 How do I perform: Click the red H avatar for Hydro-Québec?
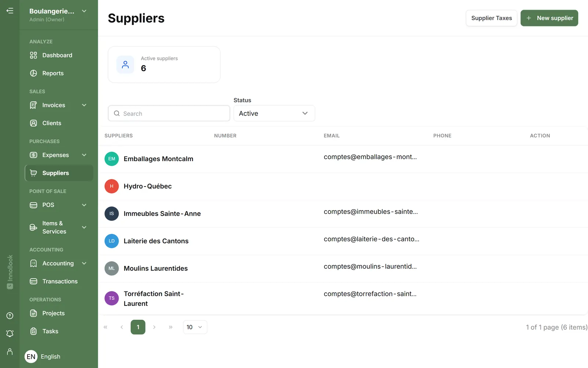[112, 186]
